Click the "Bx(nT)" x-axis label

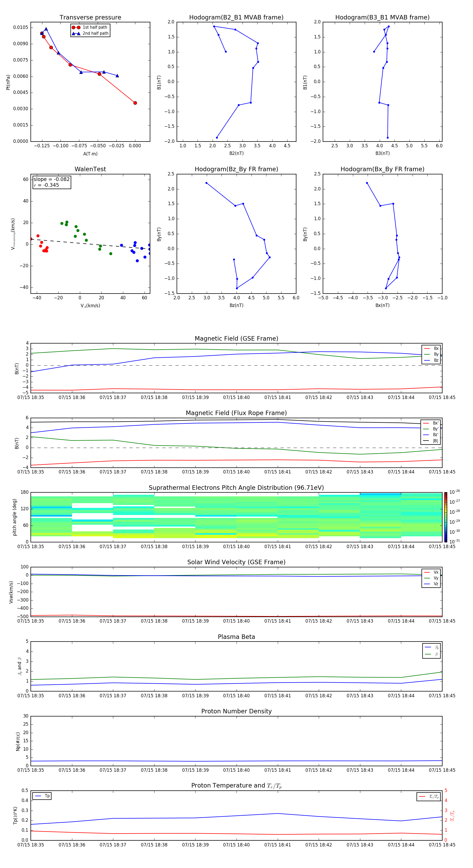(382, 305)
